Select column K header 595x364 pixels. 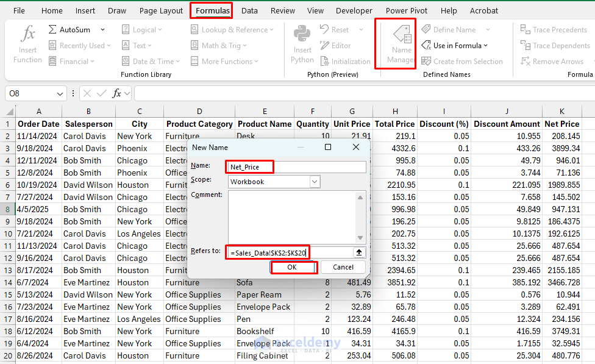561,112
